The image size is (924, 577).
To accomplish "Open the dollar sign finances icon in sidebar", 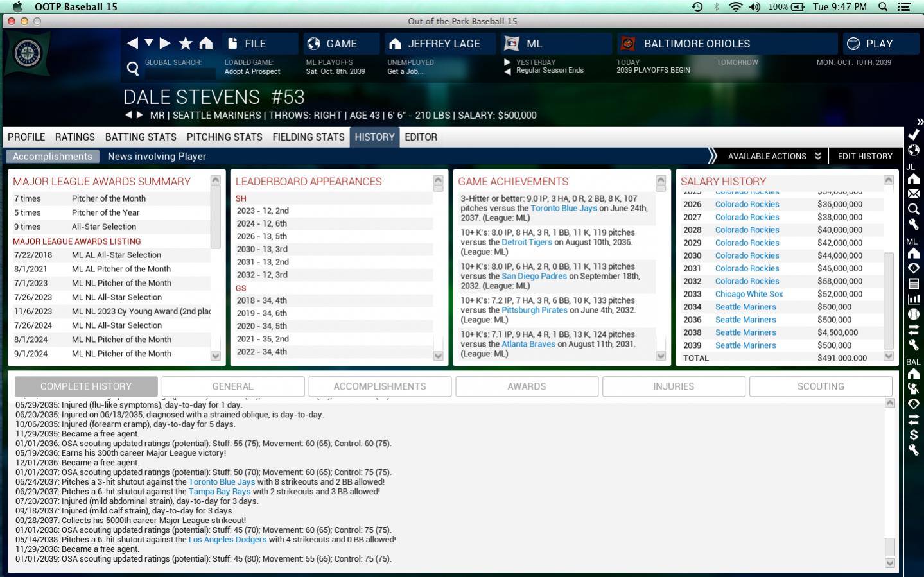I will click(x=913, y=435).
